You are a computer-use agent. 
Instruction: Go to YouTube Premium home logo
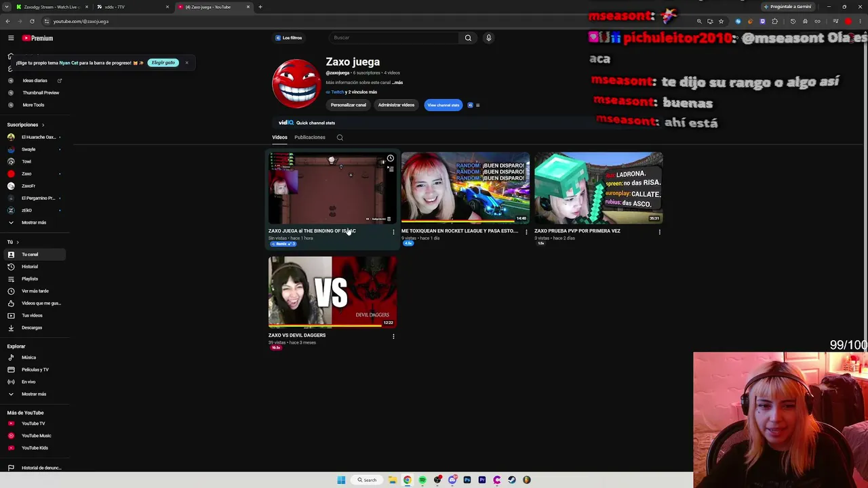pyautogui.click(x=37, y=38)
